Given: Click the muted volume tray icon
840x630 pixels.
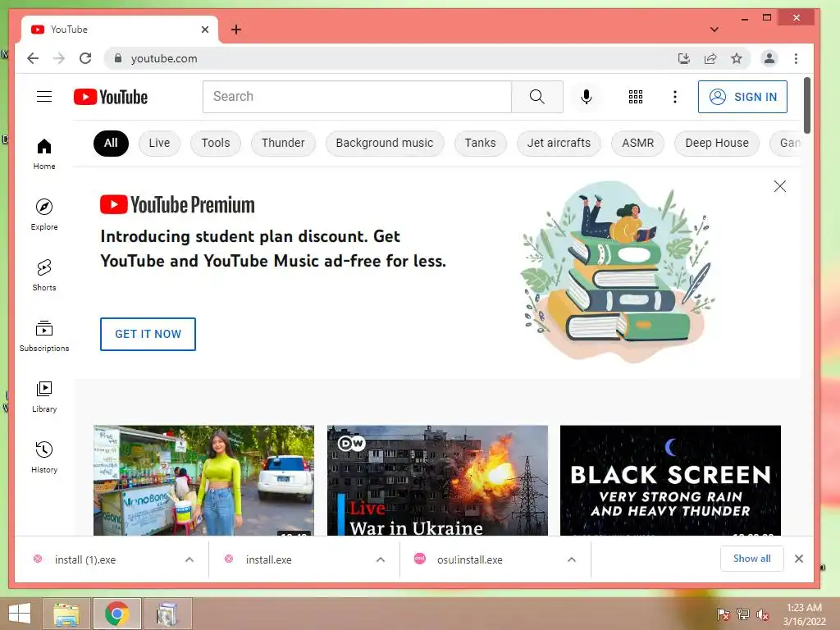Looking at the screenshot, I should coord(763,614).
